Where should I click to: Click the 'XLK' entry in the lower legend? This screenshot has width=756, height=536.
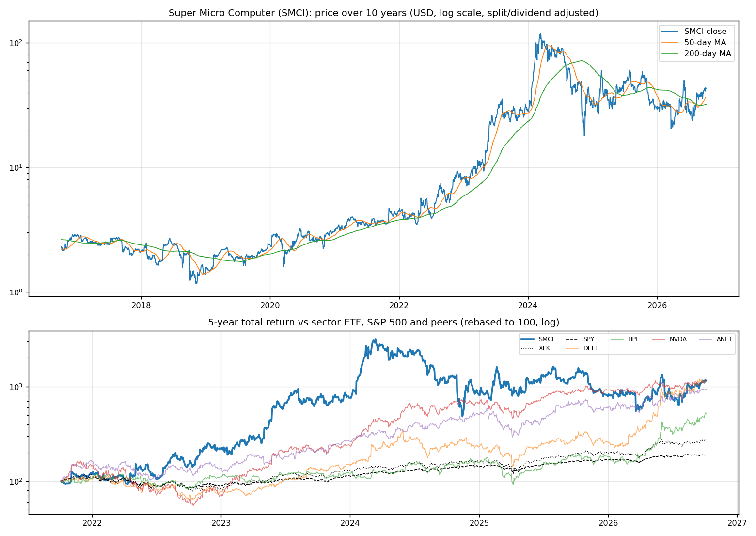click(x=536, y=348)
